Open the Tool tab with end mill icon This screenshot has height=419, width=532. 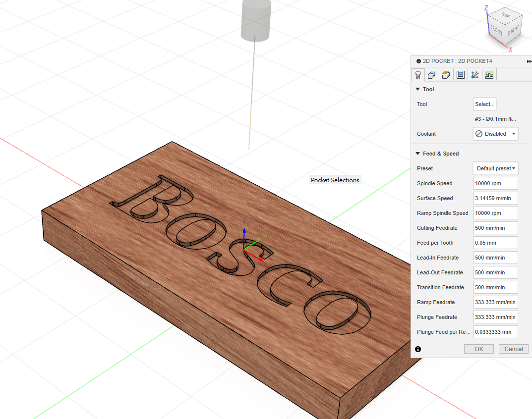click(x=418, y=75)
